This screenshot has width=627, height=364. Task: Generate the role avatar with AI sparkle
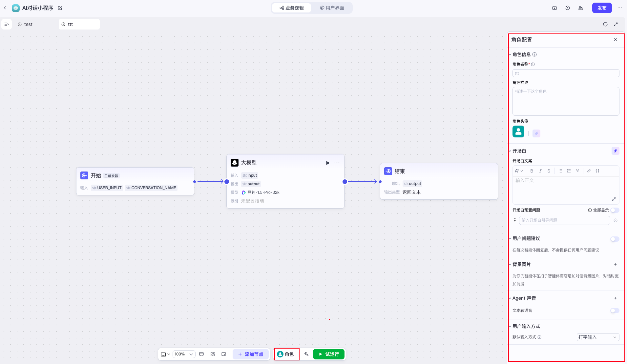pyautogui.click(x=536, y=133)
